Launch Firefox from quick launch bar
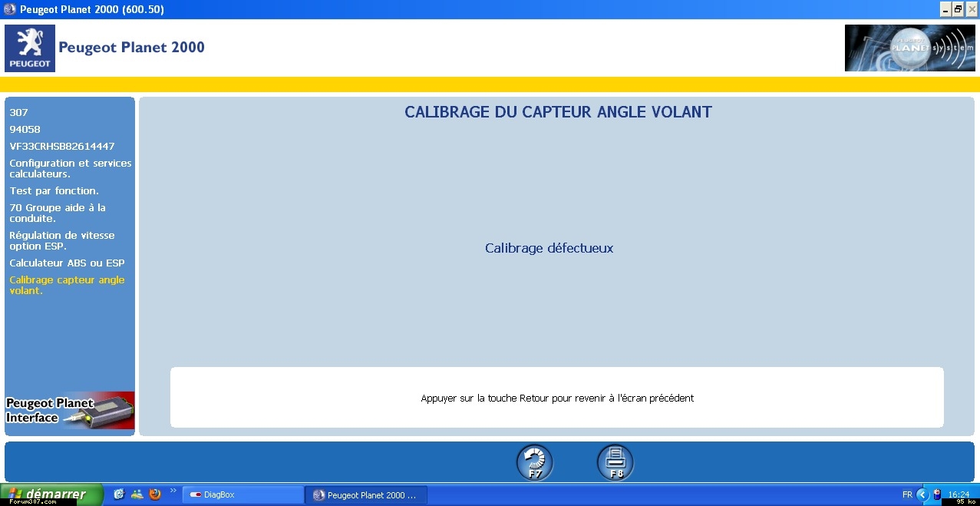 (155, 494)
